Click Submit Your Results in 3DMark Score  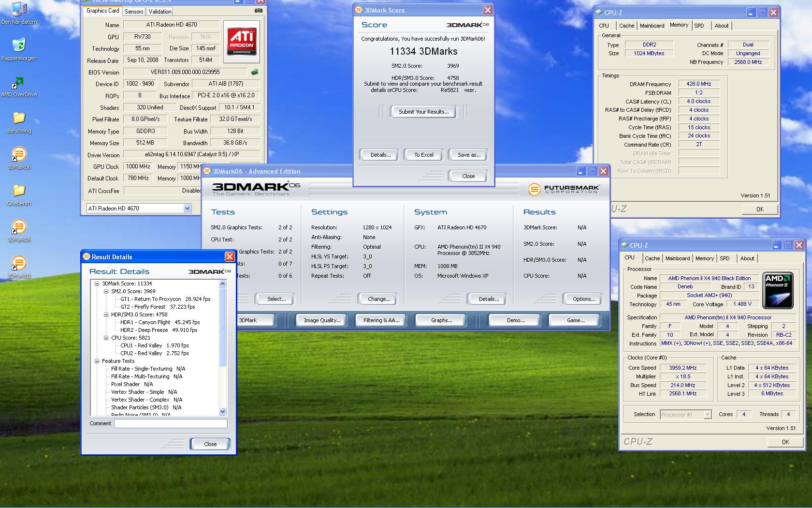click(x=423, y=112)
